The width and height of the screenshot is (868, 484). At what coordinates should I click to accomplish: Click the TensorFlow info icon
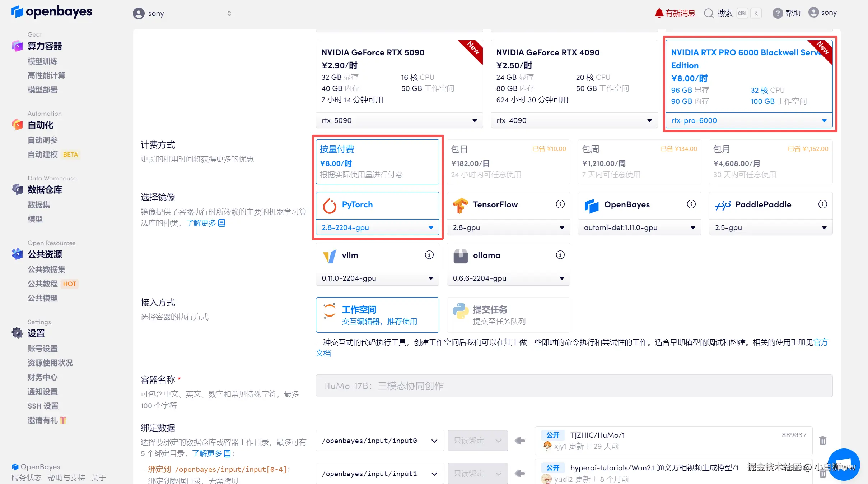click(560, 204)
